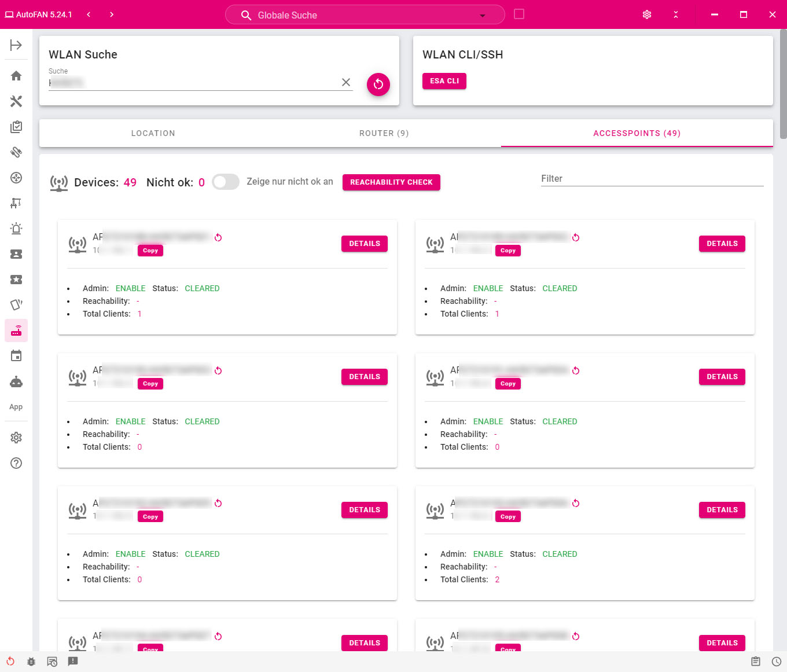Open the star ticket sidebar icon
Image resolution: width=787 pixels, height=672 pixels.
coord(16,280)
